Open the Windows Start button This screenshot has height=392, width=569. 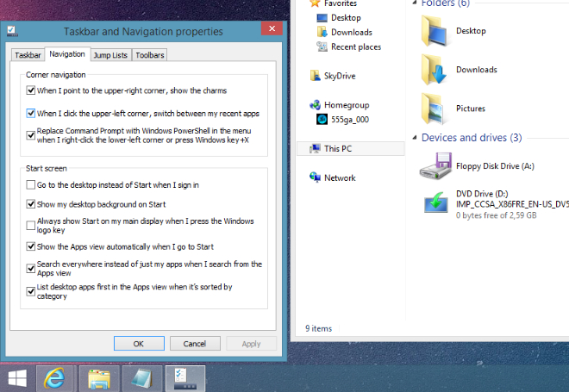[x=17, y=378]
